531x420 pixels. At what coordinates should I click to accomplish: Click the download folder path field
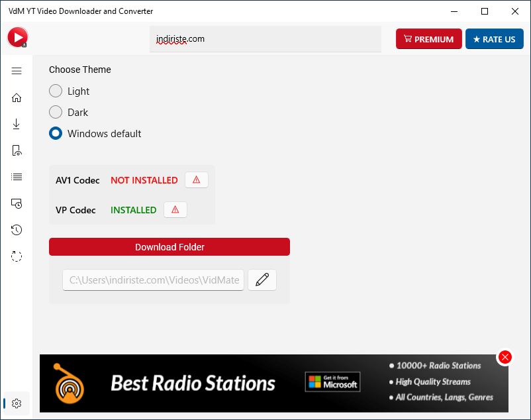pos(153,280)
